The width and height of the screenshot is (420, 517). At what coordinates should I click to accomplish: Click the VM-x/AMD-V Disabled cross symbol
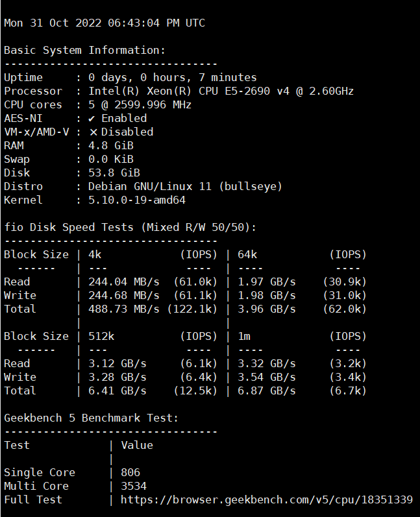click(93, 132)
